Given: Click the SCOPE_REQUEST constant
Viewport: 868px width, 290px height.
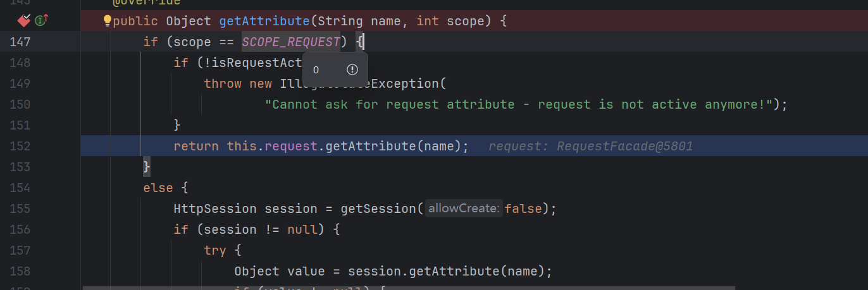Looking at the screenshot, I should tap(290, 42).
